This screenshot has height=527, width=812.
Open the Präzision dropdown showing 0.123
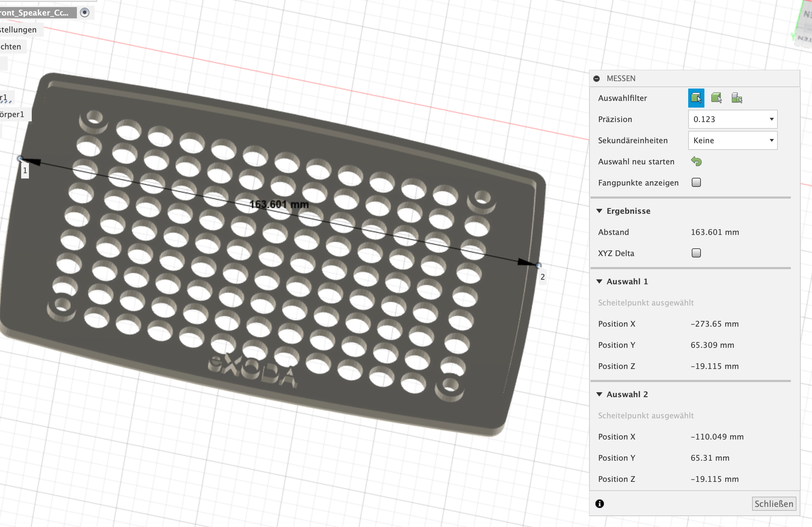(733, 119)
